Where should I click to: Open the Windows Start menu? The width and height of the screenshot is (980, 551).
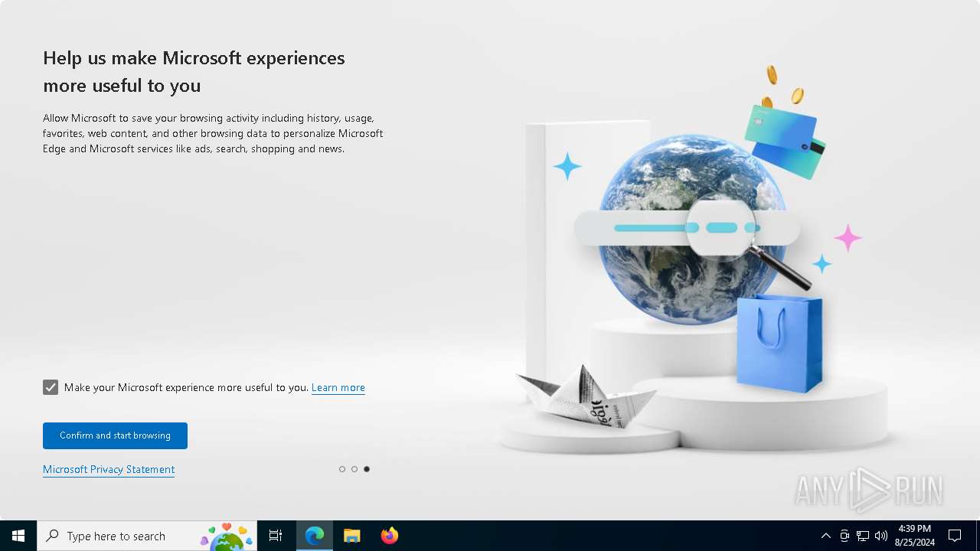tap(18, 536)
